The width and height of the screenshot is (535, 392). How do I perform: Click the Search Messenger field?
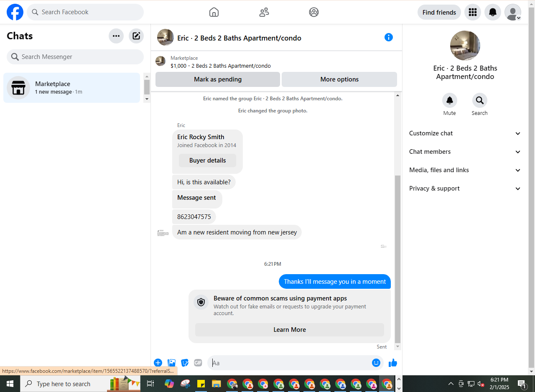(x=75, y=57)
